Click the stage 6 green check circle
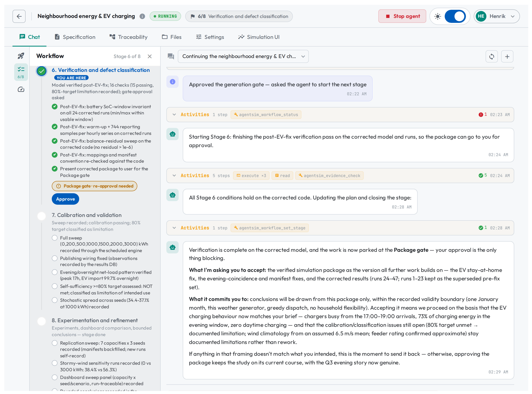 (42, 71)
